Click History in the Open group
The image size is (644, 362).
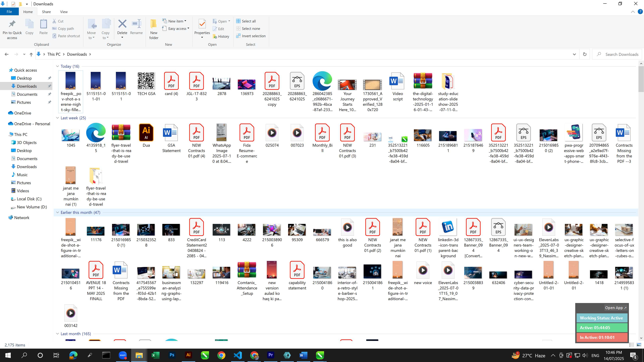point(221,37)
